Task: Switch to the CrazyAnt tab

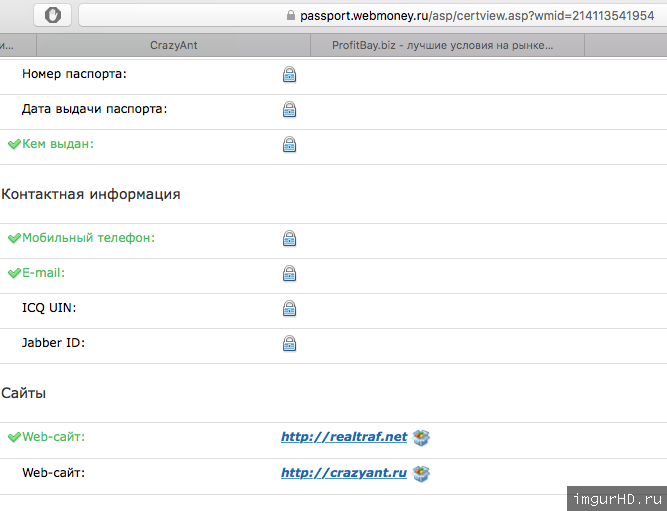Action: (174, 45)
